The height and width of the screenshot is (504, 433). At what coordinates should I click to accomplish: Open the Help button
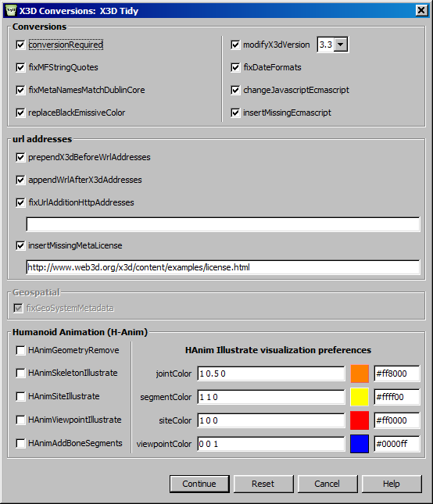[x=392, y=484]
